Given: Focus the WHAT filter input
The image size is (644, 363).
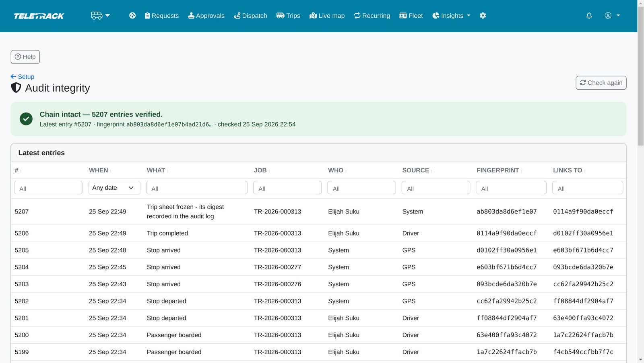Looking at the screenshot, I should point(197,188).
